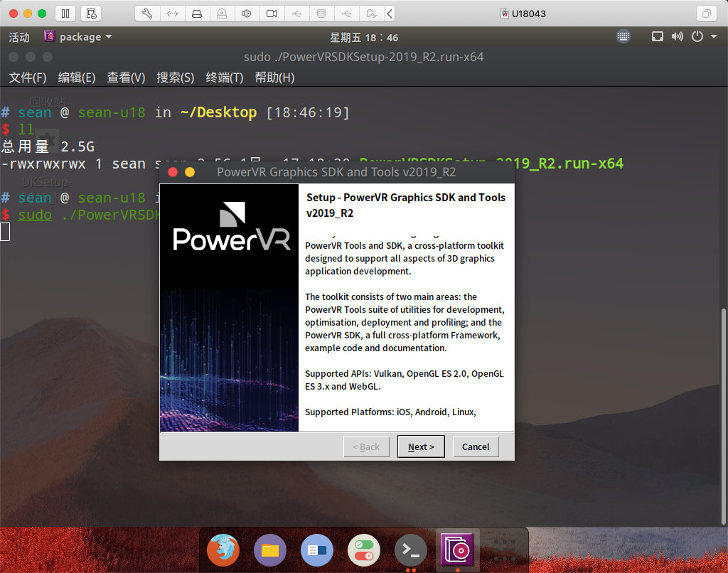
Task: Pause the virtual machine from the toolbar
Action: 65,14
